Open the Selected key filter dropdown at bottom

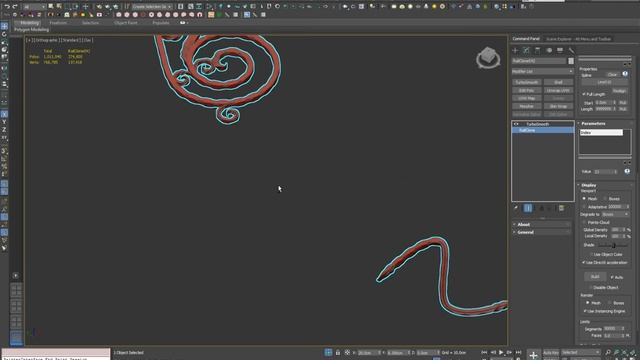(x=580, y=352)
